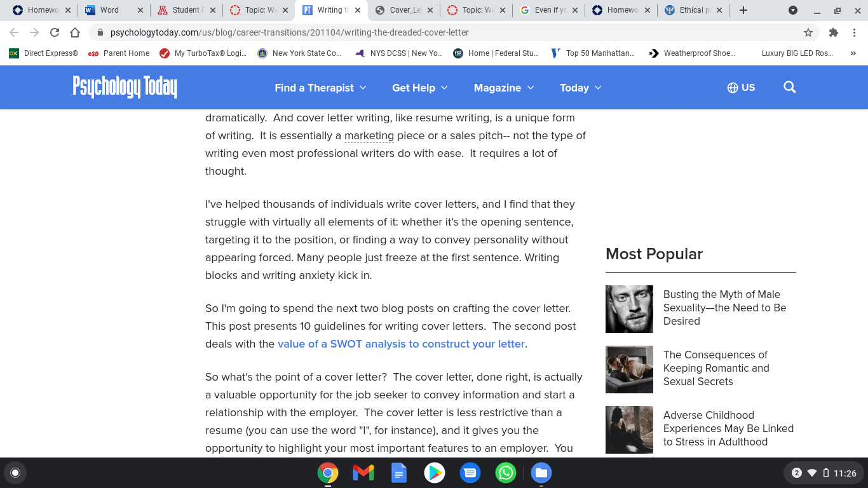Open Google Docs from the shelf
Screen dimensions: 868x488
tap(399, 473)
